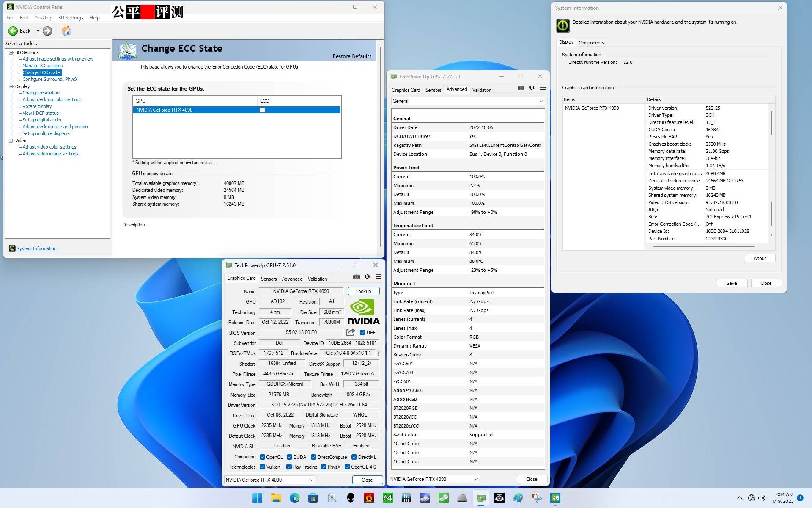The height and width of the screenshot is (508, 812).
Task: Open hamburger menu in GPU-Z Graphics Card window
Action: tap(378, 276)
